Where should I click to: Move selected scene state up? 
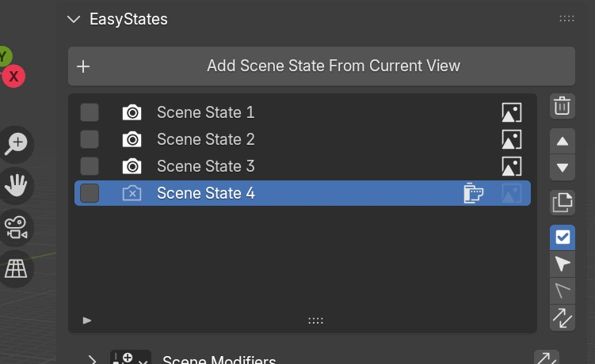click(562, 142)
